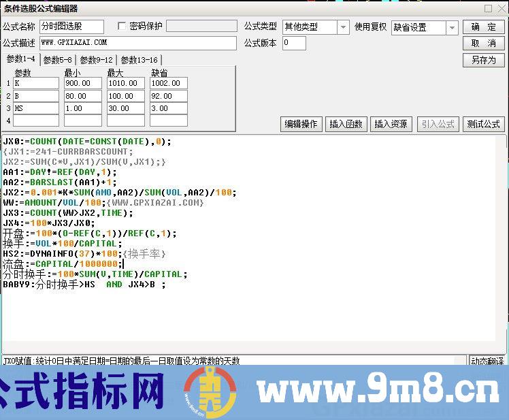Click the default value 3.00 field
The width and height of the screenshot is (509, 420).
(169, 108)
